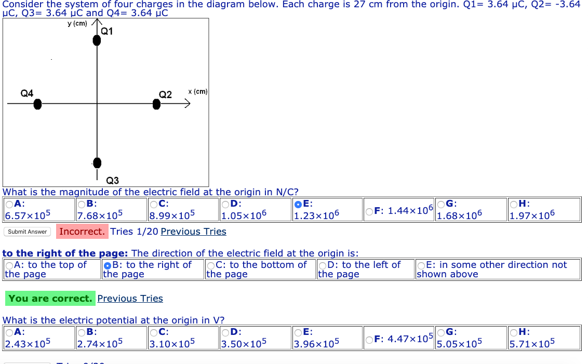This screenshot has height=364, width=588.
Task: Select magnitude option E: 1.23×10^6
Action: pos(298,205)
